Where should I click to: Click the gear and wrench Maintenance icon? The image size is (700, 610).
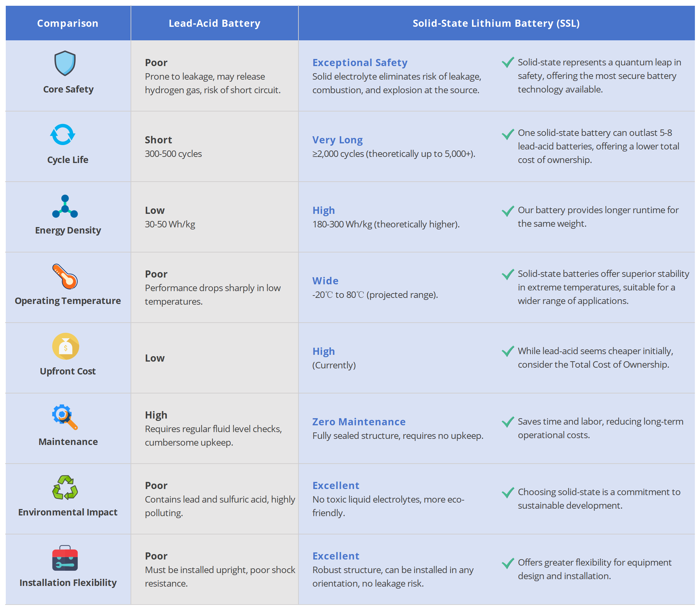point(65,416)
